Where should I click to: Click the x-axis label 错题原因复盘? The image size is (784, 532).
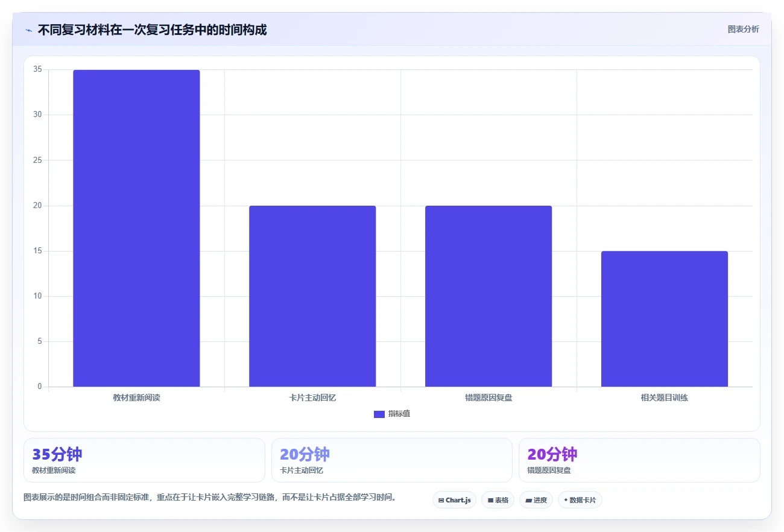(x=488, y=398)
